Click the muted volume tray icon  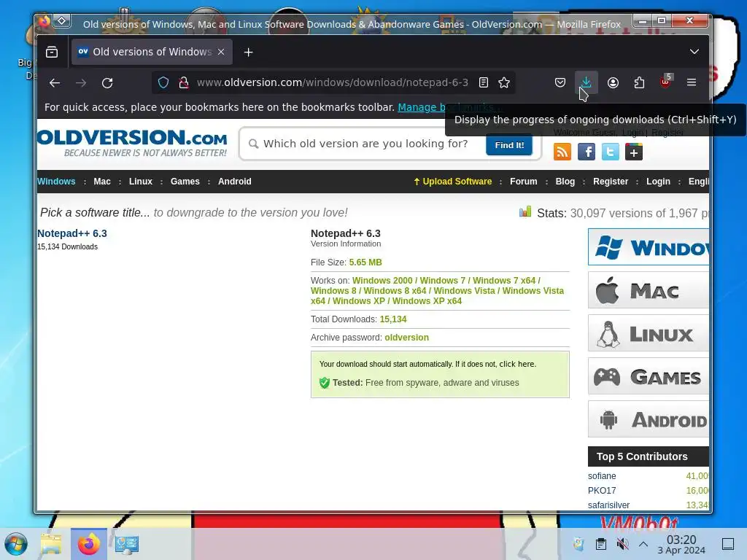pyautogui.click(x=622, y=544)
